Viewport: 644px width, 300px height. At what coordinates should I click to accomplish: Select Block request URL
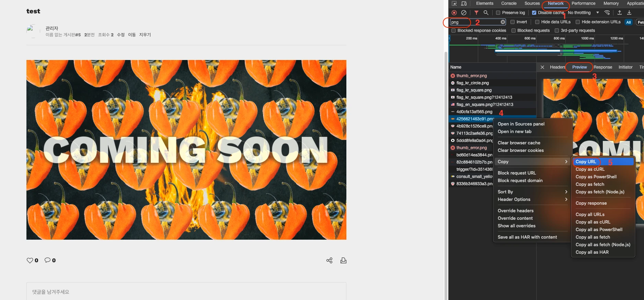532,173
